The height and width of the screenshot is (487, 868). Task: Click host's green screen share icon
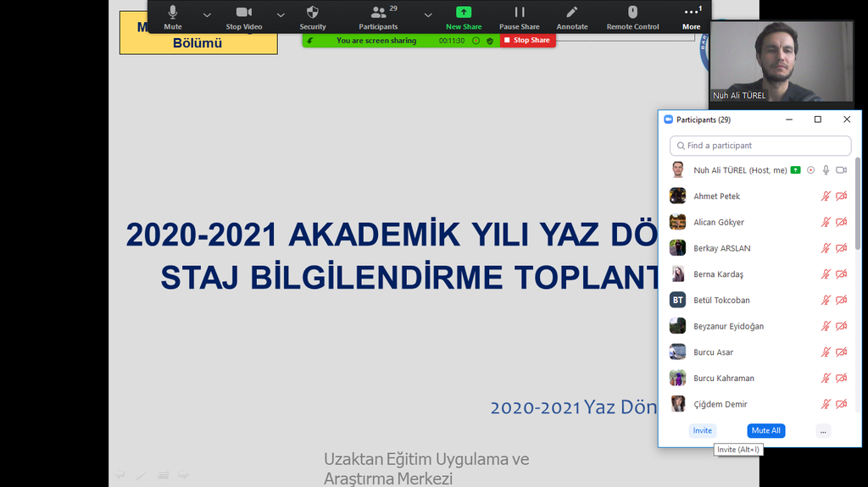795,170
